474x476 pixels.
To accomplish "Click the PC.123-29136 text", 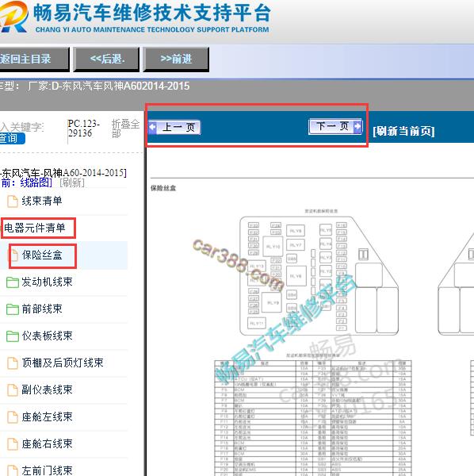I will point(84,128).
